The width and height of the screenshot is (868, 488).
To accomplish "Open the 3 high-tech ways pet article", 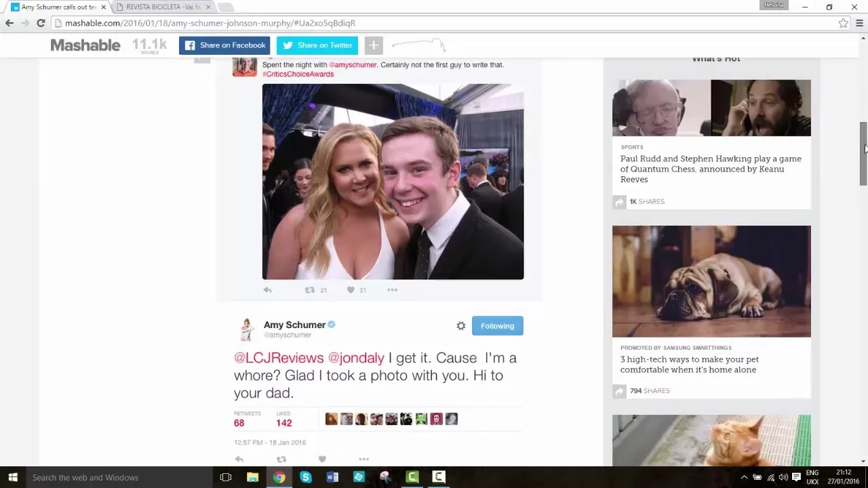I will click(x=690, y=365).
